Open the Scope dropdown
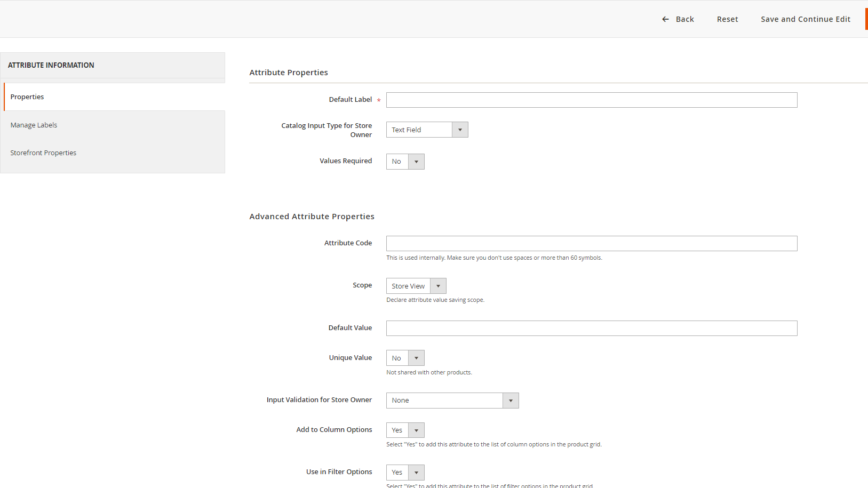 click(x=416, y=286)
